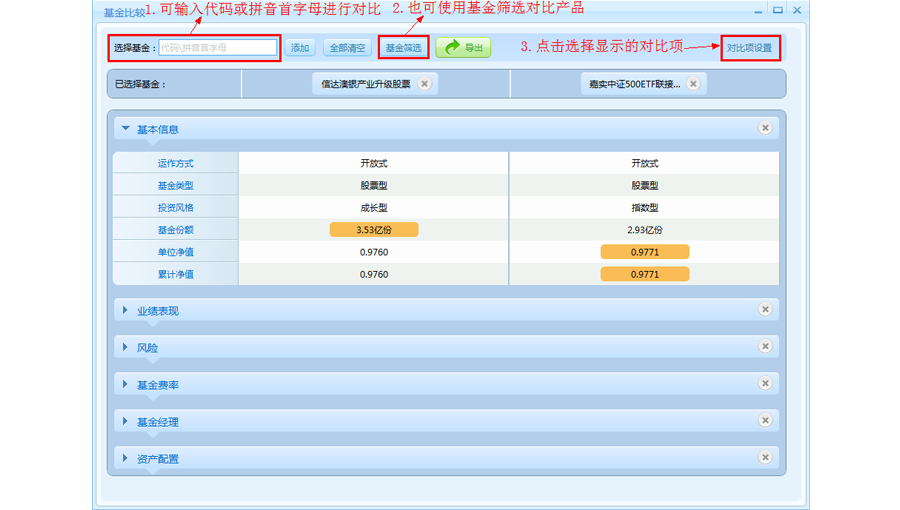The height and width of the screenshot is (510, 900).
Task: Expand the 基金经理 section
Action: click(126, 422)
